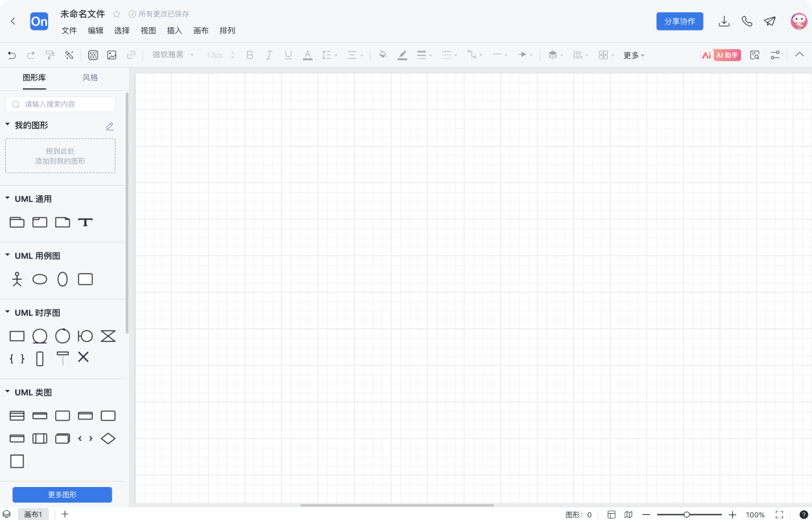Screen dimensions: 812x520
Task: Open the AI assistant
Action: click(x=721, y=55)
